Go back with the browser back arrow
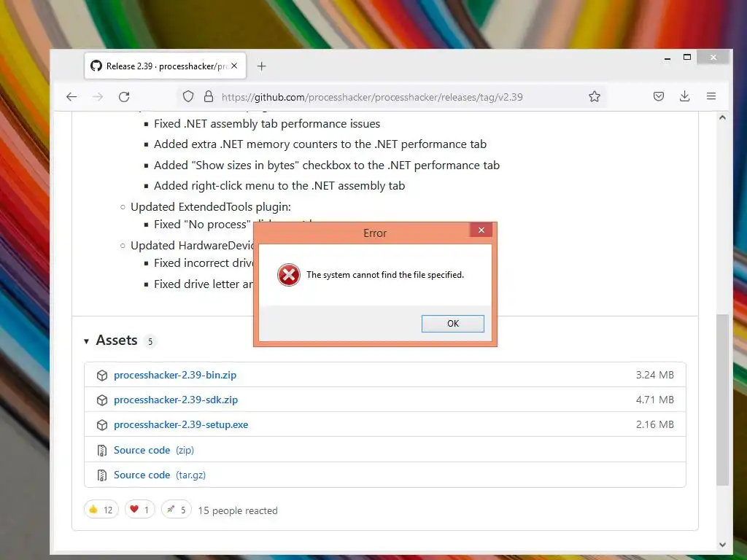 pos(71,97)
